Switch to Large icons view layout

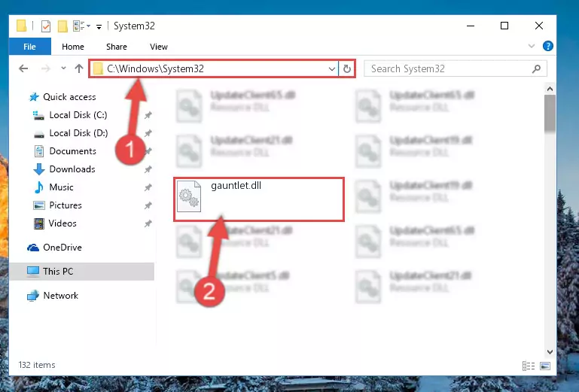[x=545, y=366]
